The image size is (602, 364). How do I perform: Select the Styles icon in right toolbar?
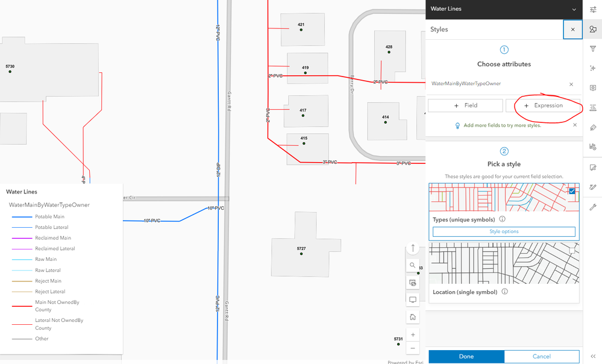click(593, 29)
